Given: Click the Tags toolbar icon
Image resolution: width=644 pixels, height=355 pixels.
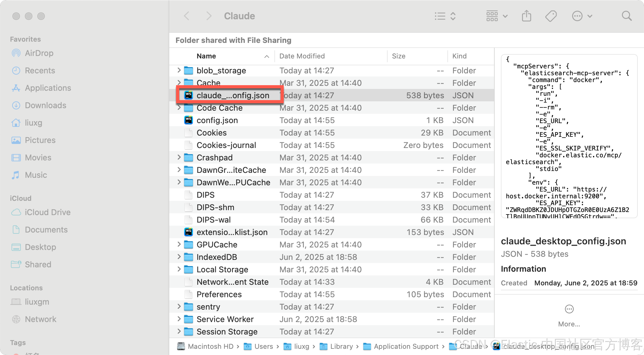Looking at the screenshot, I should tap(551, 16).
